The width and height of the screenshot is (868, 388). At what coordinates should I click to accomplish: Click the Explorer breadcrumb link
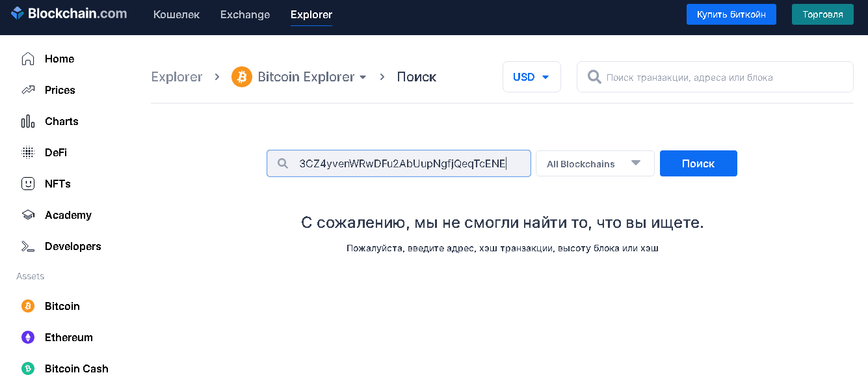click(x=177, y=77)
